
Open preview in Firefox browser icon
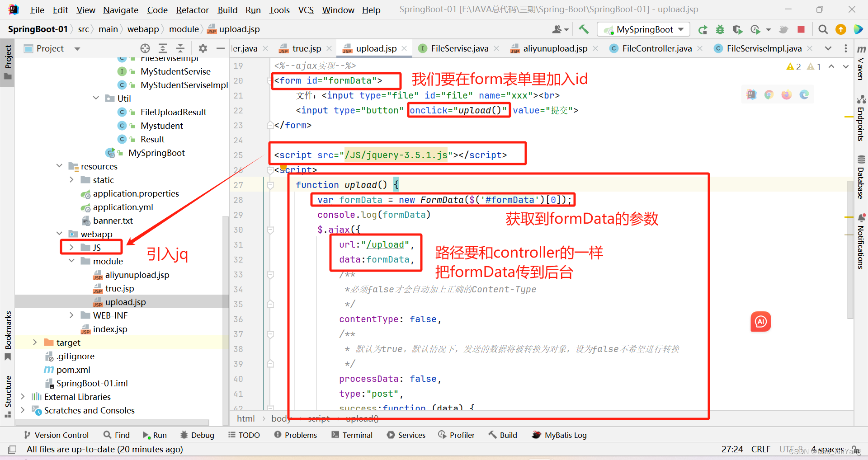(787, 94)
